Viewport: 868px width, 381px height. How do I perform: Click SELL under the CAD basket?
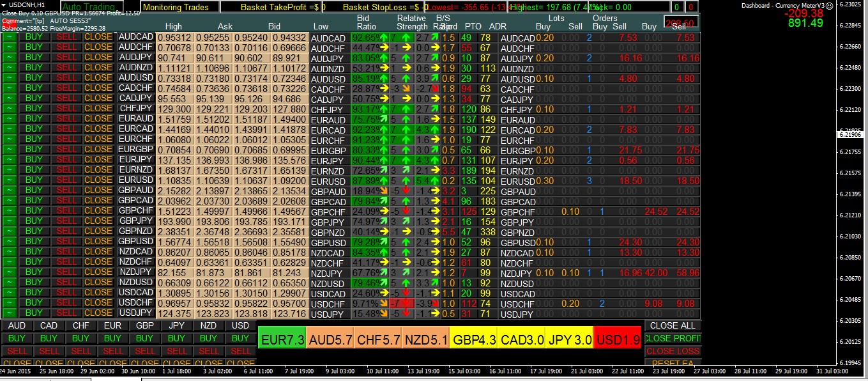(49, 351)
